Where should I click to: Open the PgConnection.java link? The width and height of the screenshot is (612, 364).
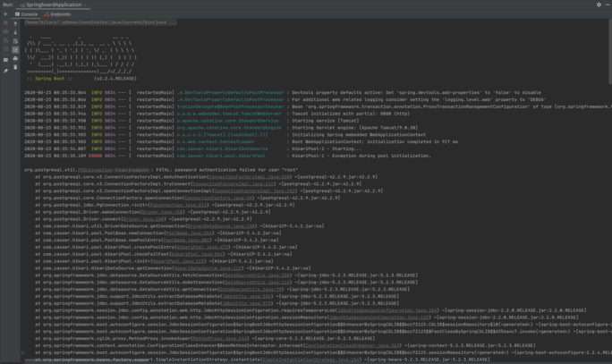coord(178,205)
